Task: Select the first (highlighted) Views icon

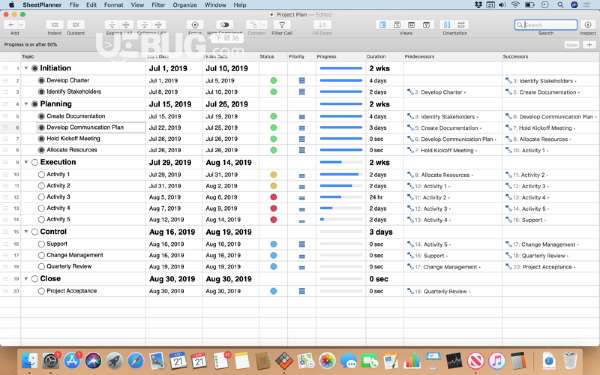Action: coord(383,25)
